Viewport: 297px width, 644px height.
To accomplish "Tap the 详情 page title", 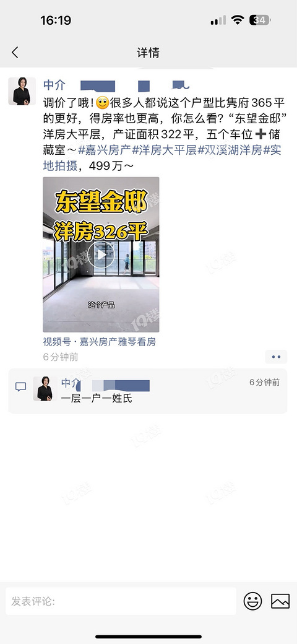I will tap(148, 53).
